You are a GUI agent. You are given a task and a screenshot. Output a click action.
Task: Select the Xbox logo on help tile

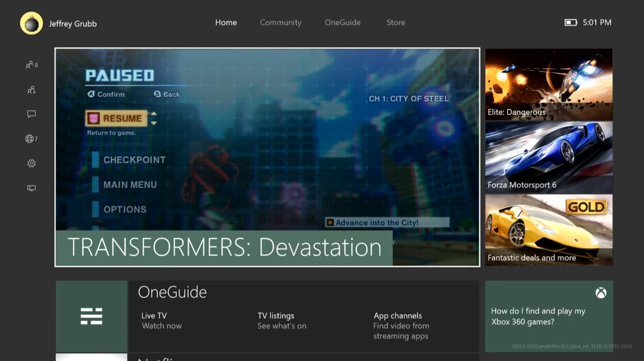tap(601, 293)
